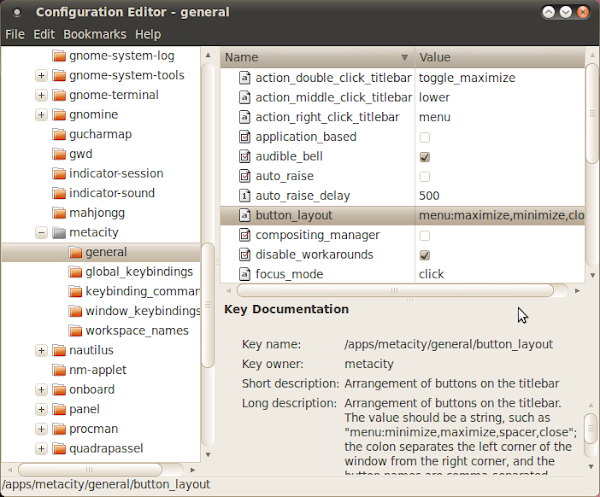The width and height of the screenshot is (600, 497).
Task: Click the key list horizontal scrollbar thumb
Action: point(395,290)
